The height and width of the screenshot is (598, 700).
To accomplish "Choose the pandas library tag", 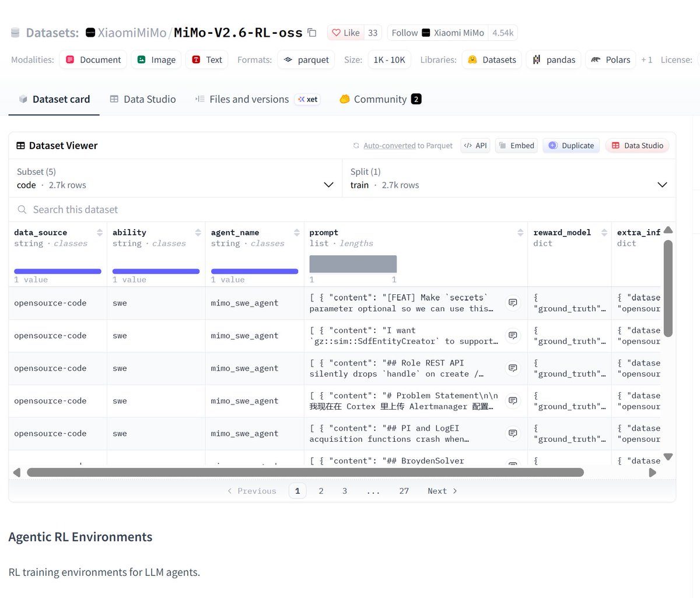I will 554,59.
